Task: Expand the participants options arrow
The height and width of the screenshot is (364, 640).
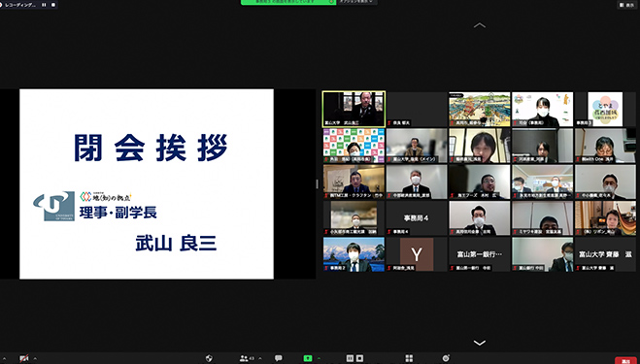Action: click(260, 358)
